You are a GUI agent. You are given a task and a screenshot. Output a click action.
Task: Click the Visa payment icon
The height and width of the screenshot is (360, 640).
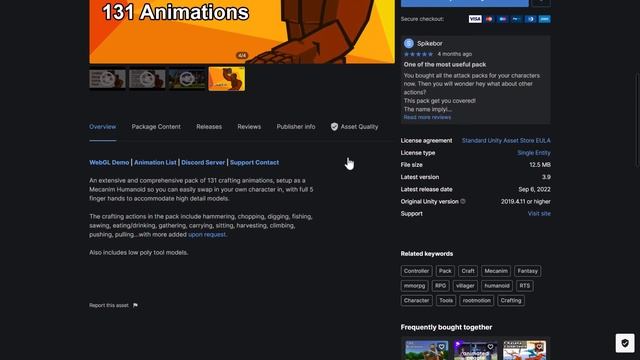tap(475, 19)
